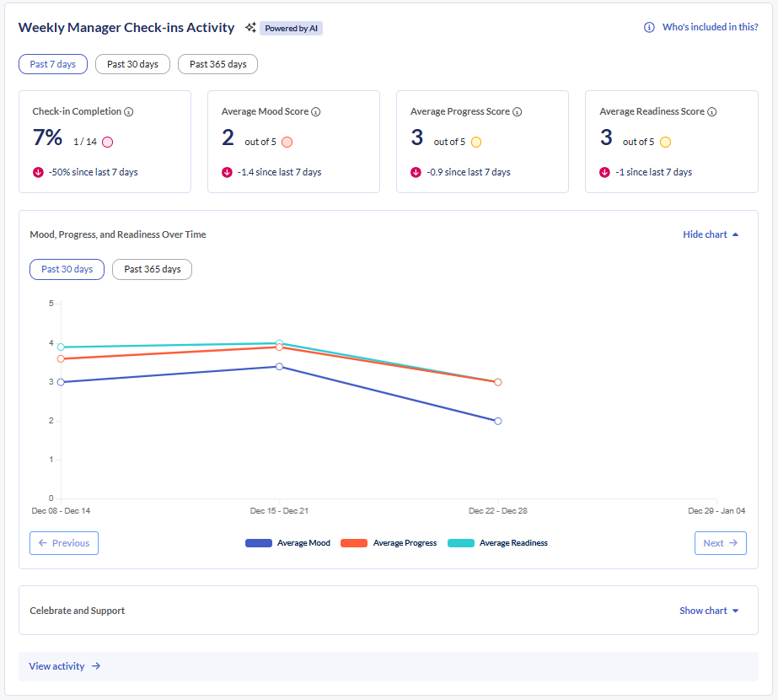This screenshot has height=700, width=778.
Task: Select top Past 365 days filter
Action: pyautogui.click(x=217, y=64)
